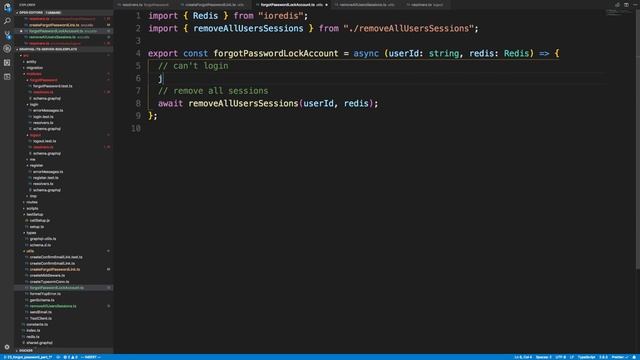
Task: Open the Explorer view in activity bar
Action: tap(7, 7)
